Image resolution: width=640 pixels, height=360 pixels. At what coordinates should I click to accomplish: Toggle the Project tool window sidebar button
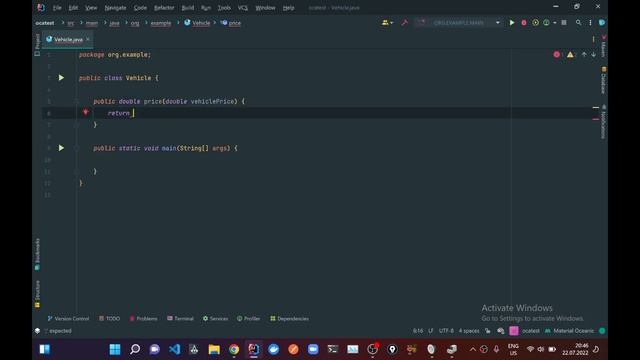tap(37, 44)
